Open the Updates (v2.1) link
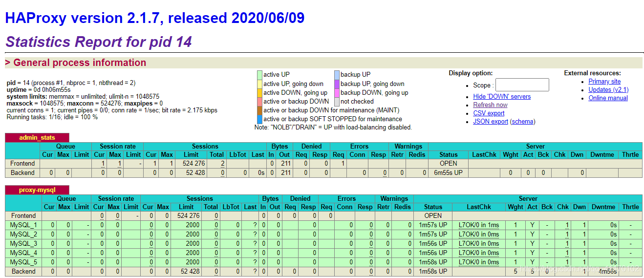 coord(608,89)
